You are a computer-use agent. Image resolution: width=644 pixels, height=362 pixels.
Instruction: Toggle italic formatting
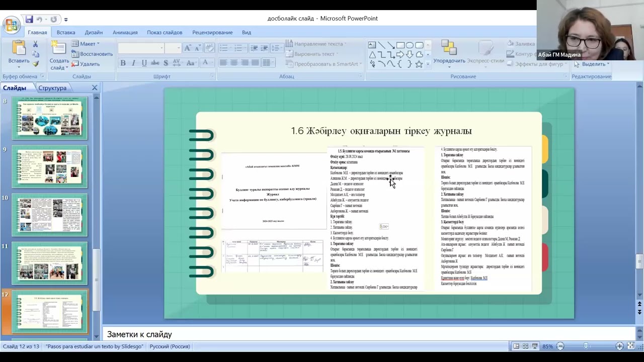(x=133, y=63)
